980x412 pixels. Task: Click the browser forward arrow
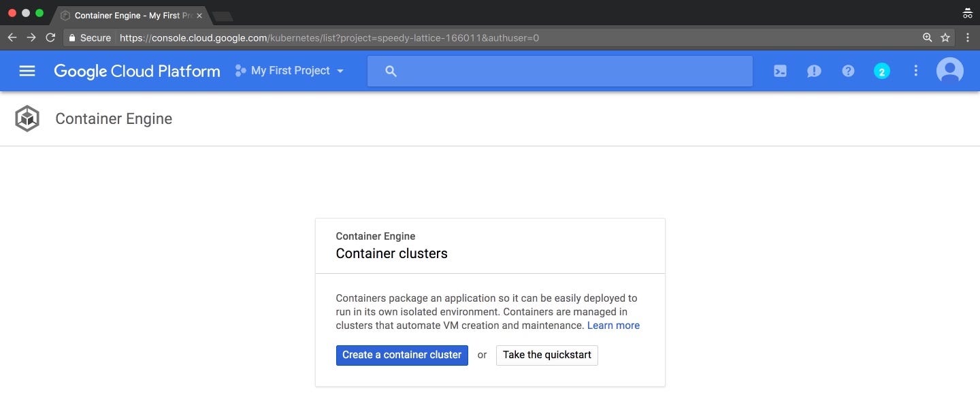coord(31,37)
